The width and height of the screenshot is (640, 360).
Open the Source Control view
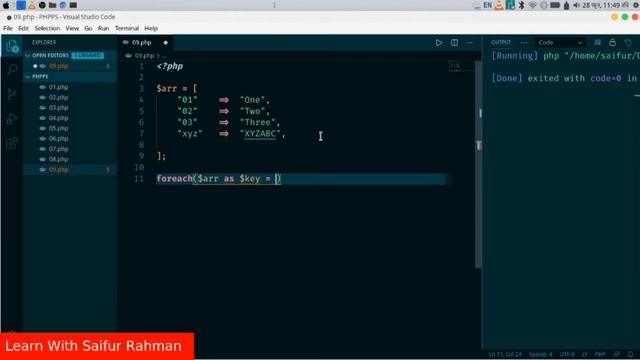12,94
